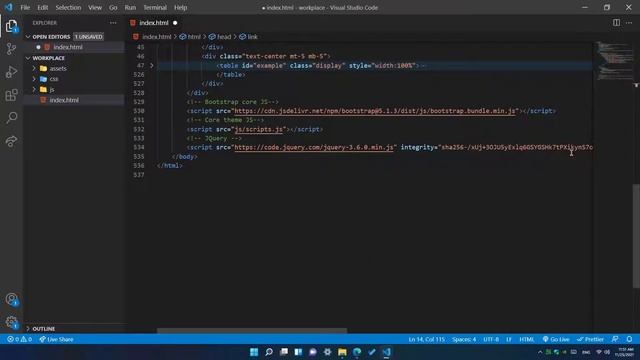Viewport: 640px width, 360px height.
Task: Open Live Share view in activity bar
Action: pos(11,141)
